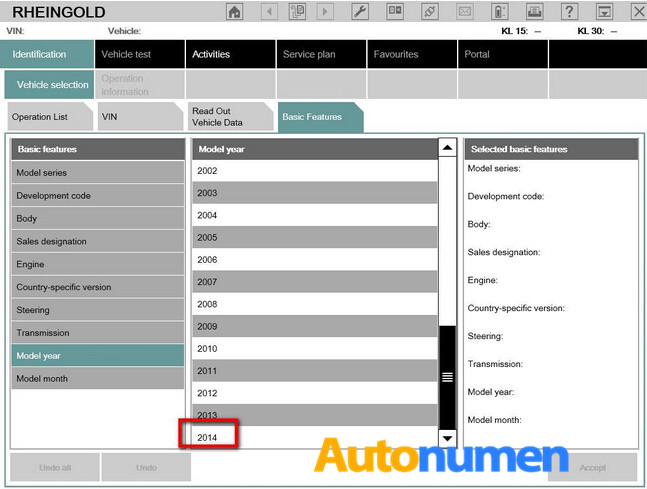
Task: Select model year 2014
Action: 315,437
